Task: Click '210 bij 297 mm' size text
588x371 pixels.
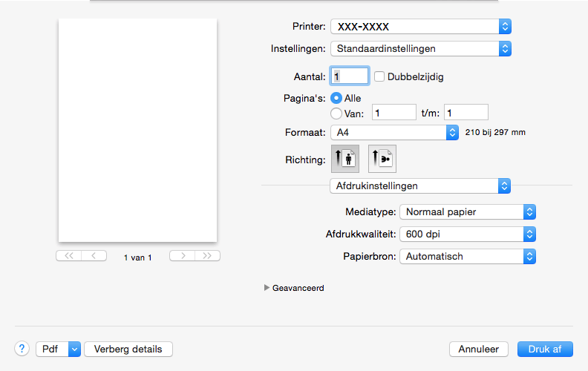Action: tap(495, 132)
